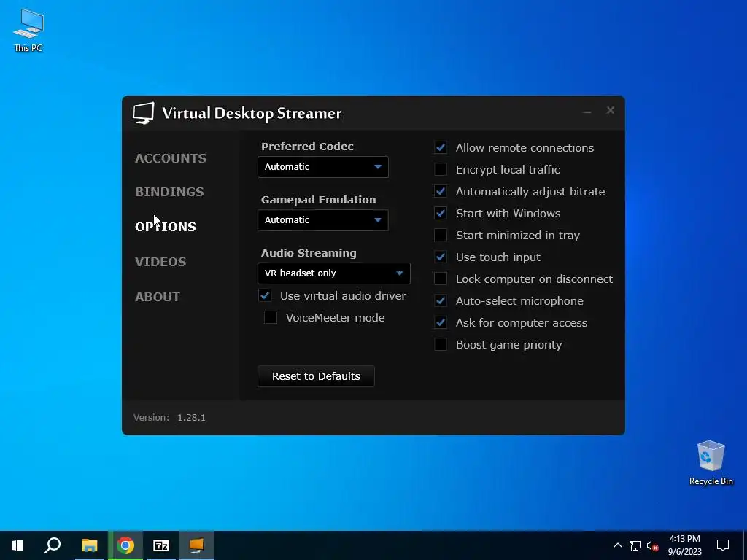Enable VoiceMeeter mode checkbox
747x560 pixels.
pyautogui.click(x=271, y=318)
